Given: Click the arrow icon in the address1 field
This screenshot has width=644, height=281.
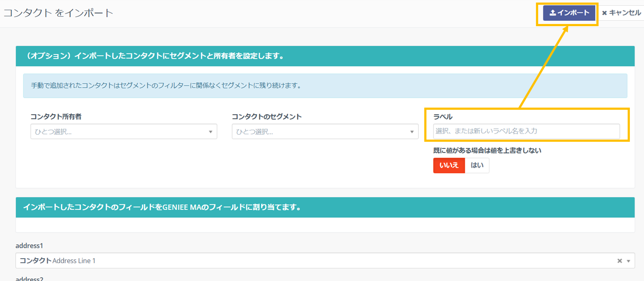Looking at the screenshot, I should click(x=628, y=261).
